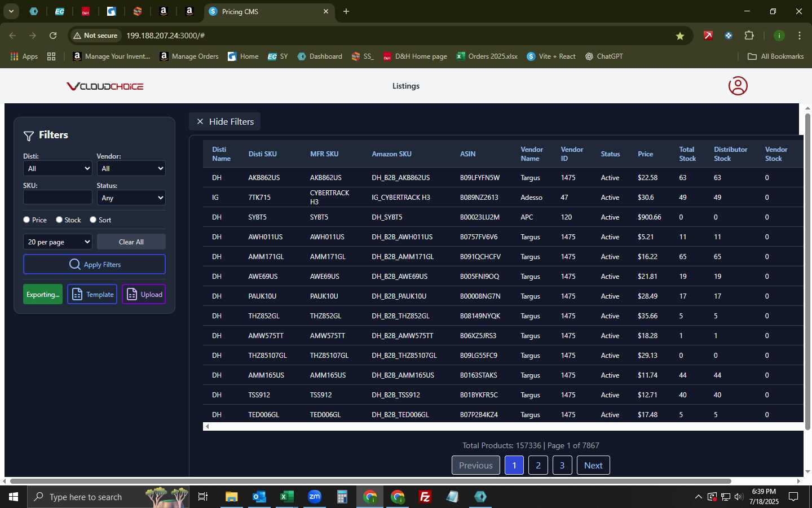Screen dimensions: 812x508
Task: Click the Previous page button
Action: 476,465
